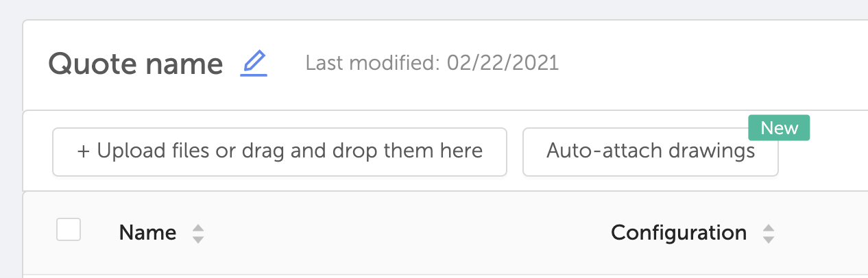Viewport: 868px width, 278px height.
Task: Open Auto-attach drawings
Action: tap(650, 151)
